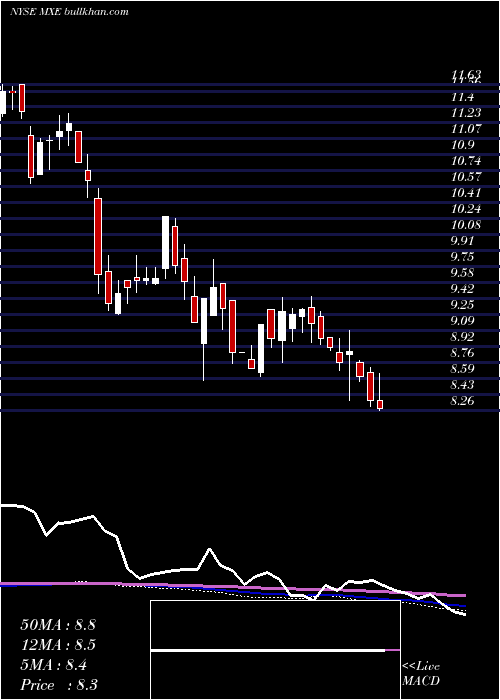Click the 8.26 price axis label
Screen dimensions: 500x700
[x=462, y=401]
